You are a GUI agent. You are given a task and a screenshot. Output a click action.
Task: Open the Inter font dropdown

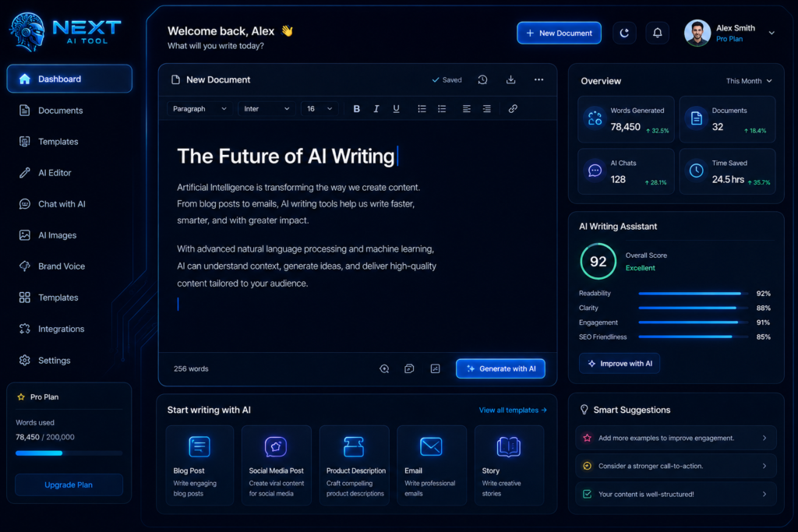click(x=267, y=109)
